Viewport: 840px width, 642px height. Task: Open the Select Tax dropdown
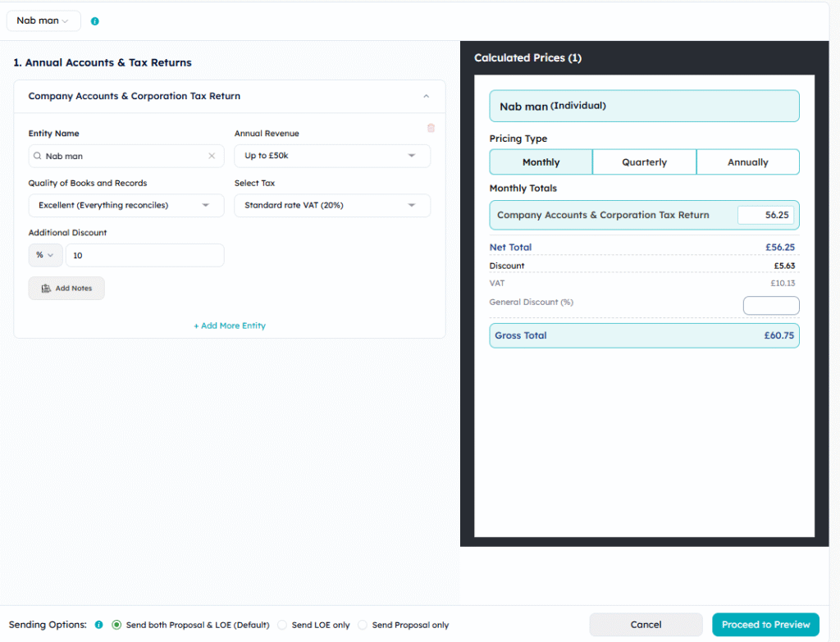click(332, 205)
